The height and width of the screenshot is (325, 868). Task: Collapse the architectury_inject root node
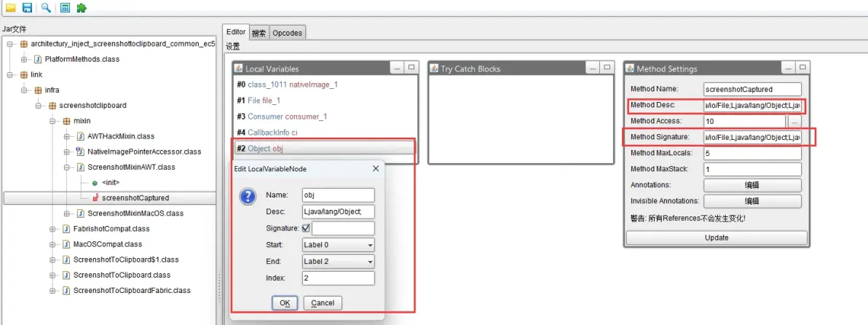coord(9,44)
